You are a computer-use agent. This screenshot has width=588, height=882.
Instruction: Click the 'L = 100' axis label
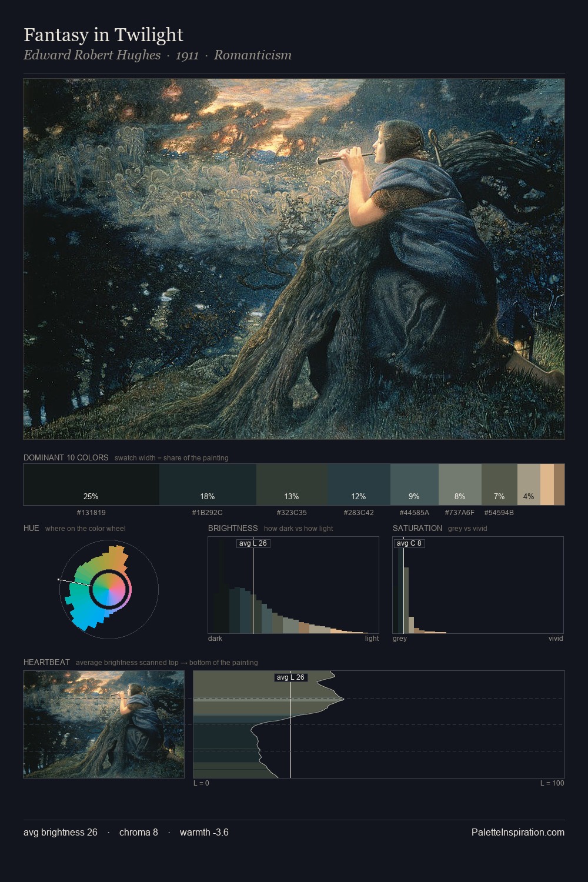[552, 783]
